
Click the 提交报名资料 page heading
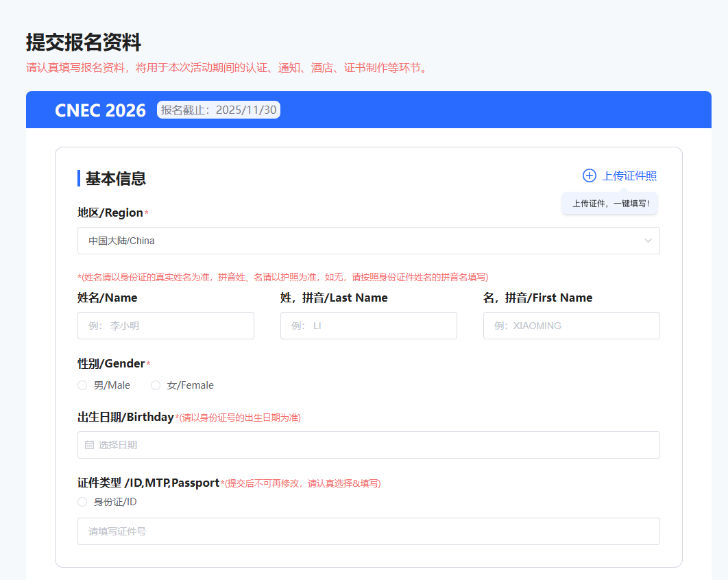83,43
